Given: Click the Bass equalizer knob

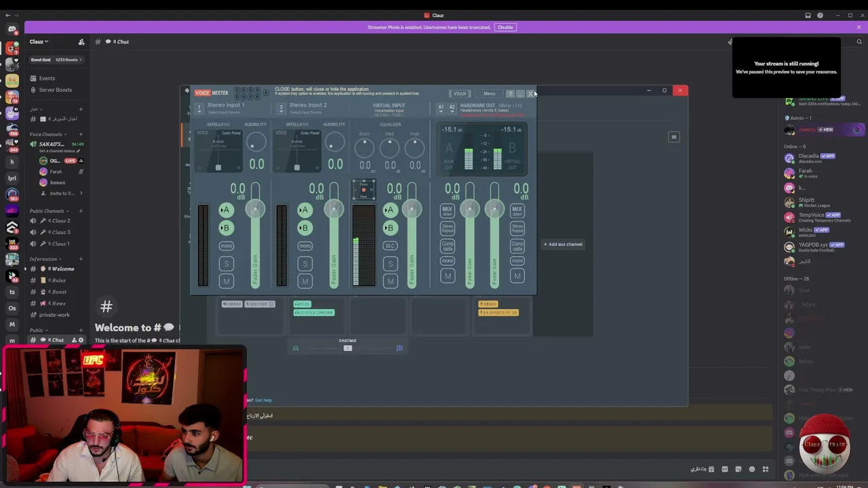Looking at the screenshot, I should click(x=365, y=147).
